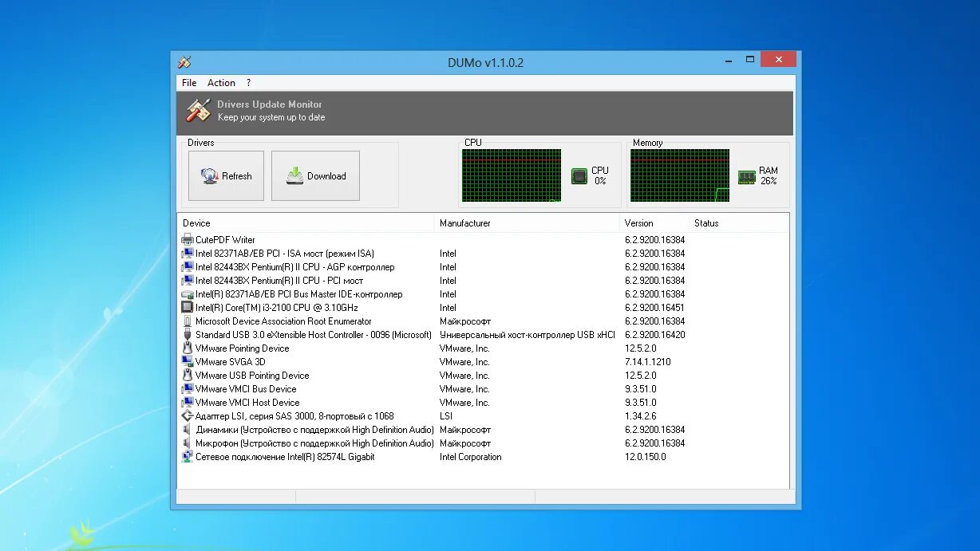This screenshot has width=980, height=551.
Task: Sort by the Status column header
Action: tap(739, 223)
